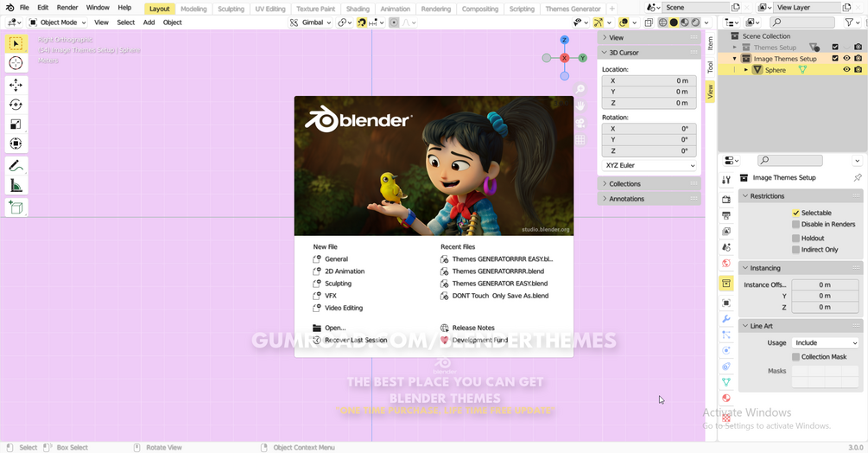Image resolution: width=868 pixels, height=453 pixels.
Task: Expand the Collections panel
Action: point(605,184)
